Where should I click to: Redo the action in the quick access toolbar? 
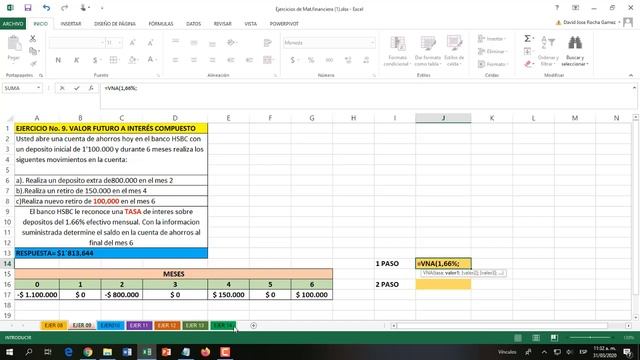[x=64, y=8]
